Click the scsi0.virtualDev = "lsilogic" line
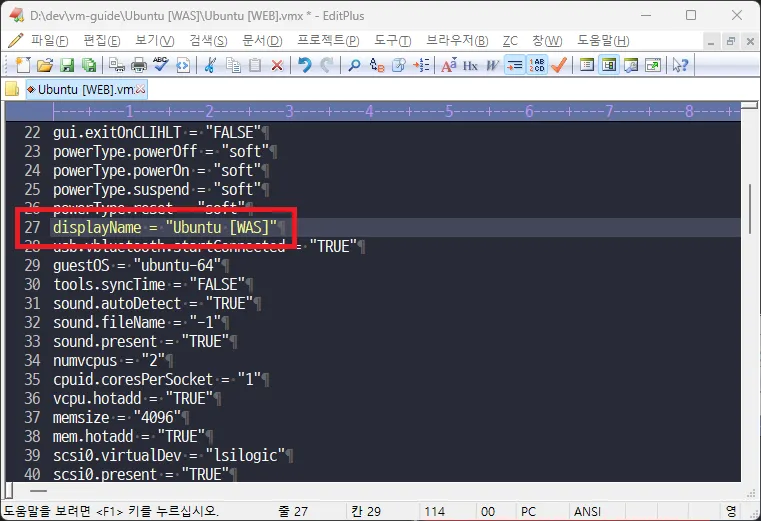This screenshot has height=521, width=761. point(169,455)
